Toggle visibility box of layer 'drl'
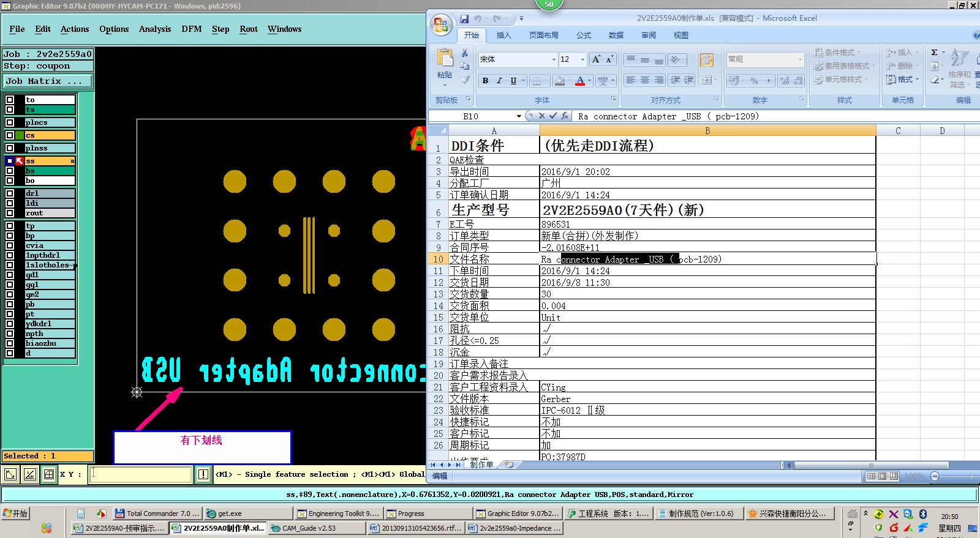 tap(10, 193)
